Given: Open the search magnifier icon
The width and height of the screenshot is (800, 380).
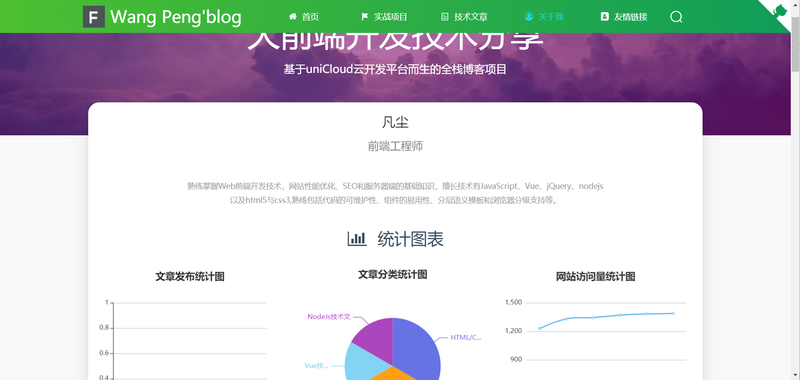Looking at the screenshot, I should [x=676, y=17].
